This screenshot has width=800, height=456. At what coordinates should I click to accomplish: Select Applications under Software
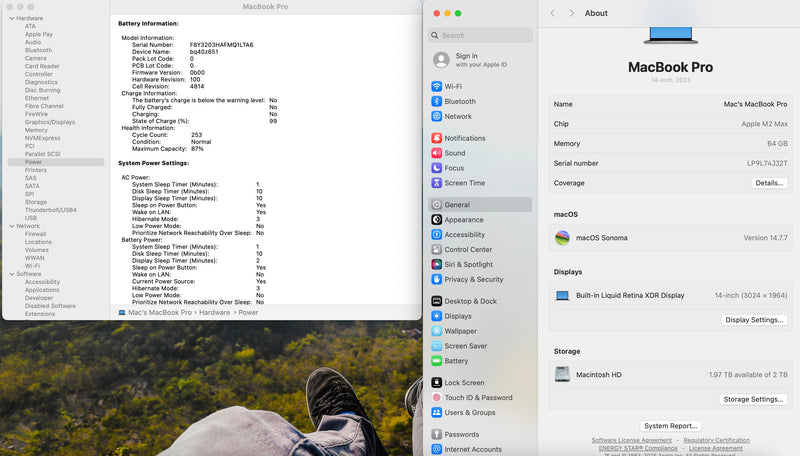pos(42,290)
